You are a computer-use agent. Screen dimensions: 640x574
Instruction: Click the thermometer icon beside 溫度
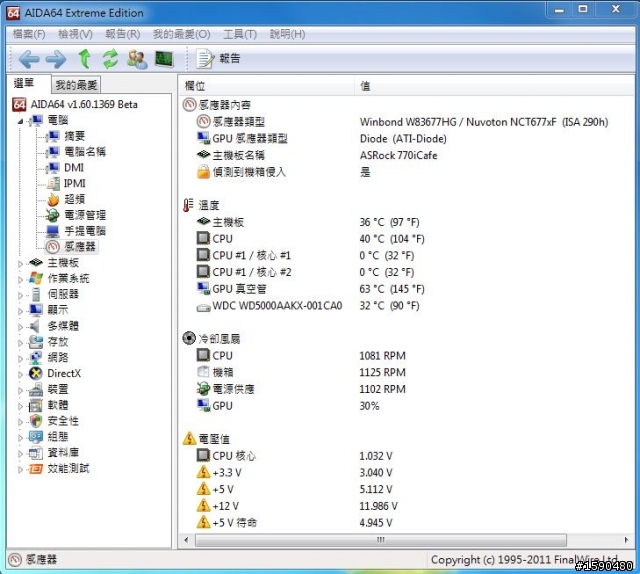click(188, 205)
